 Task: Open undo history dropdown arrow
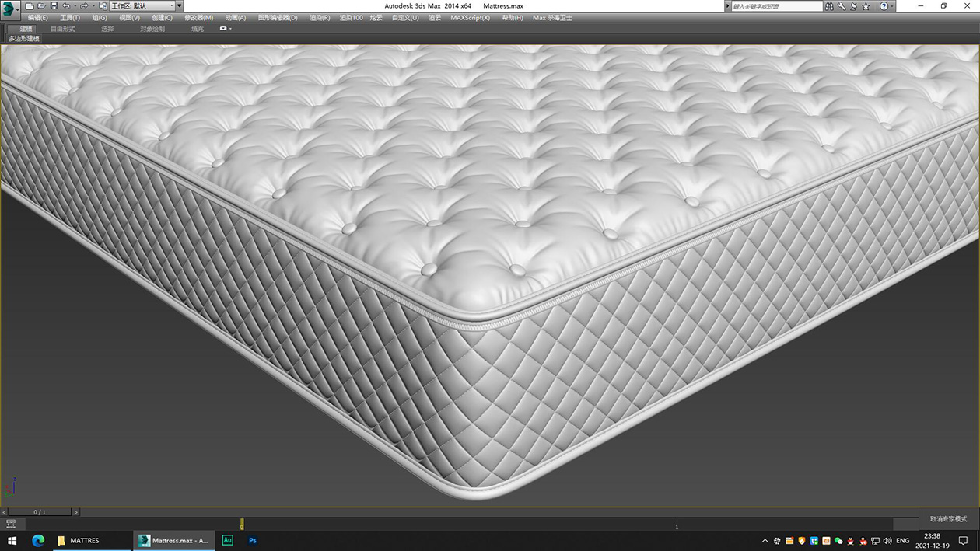pyautogui.click(x=75, y=6)
